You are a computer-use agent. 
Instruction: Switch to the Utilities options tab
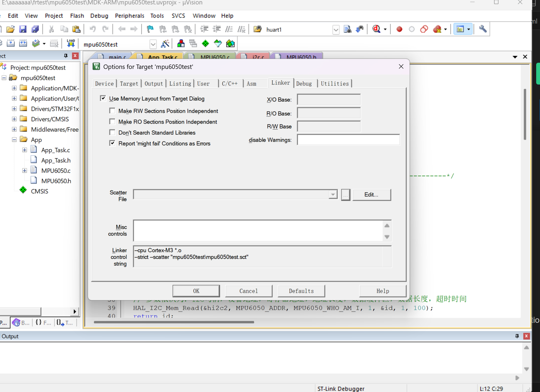pos(335,84)
